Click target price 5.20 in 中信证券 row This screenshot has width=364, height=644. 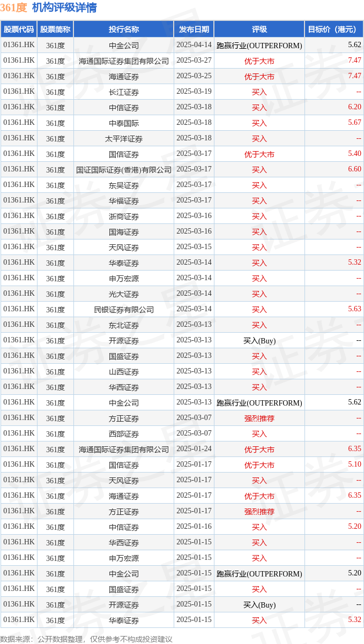click(x=354, y=527)
